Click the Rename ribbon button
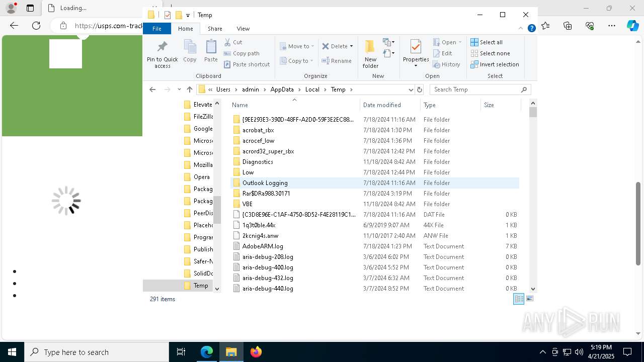The width and height of the screenshot is (644, 362). pyautogui.click(x=337, y=61)
